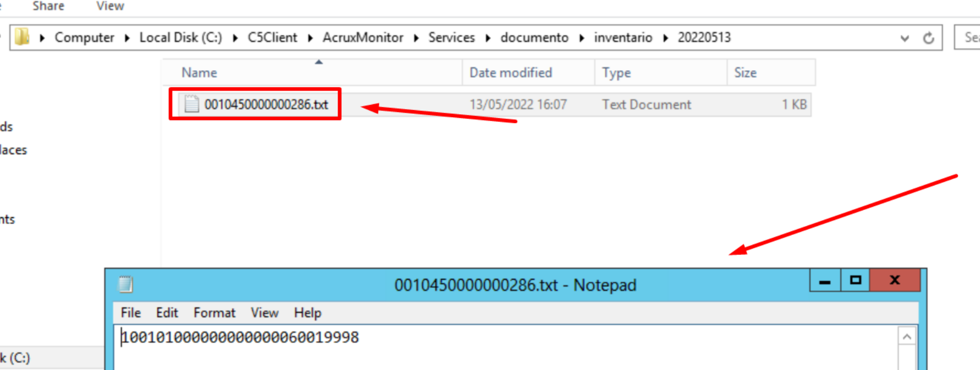Screen dimensions: 980x370
Task: Click the 1 KB size cell
Action: pyautogui.click(x=794, y=104)
